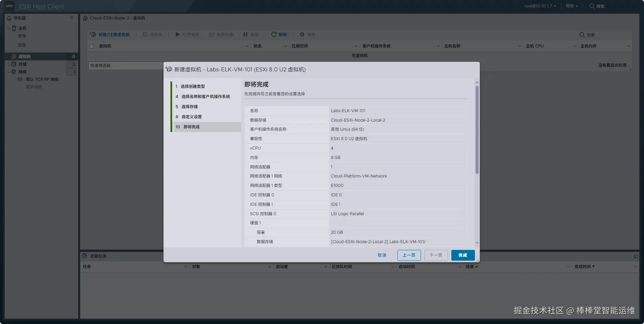The width and height of the screenshot is (644, 324).
Task: Open the 已用空间 column header dropdown arrow
Action: [356, 46]
